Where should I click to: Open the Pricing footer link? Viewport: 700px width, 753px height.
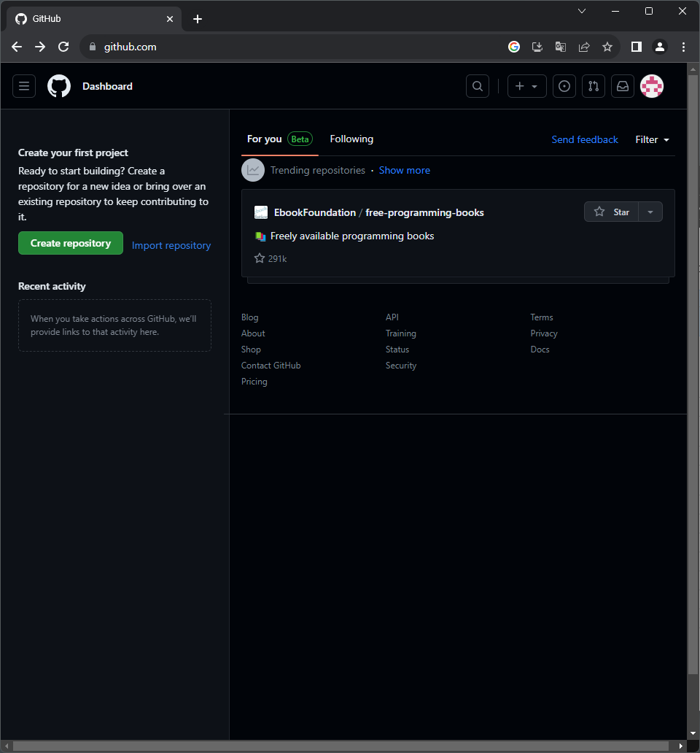tap(254, 382)
